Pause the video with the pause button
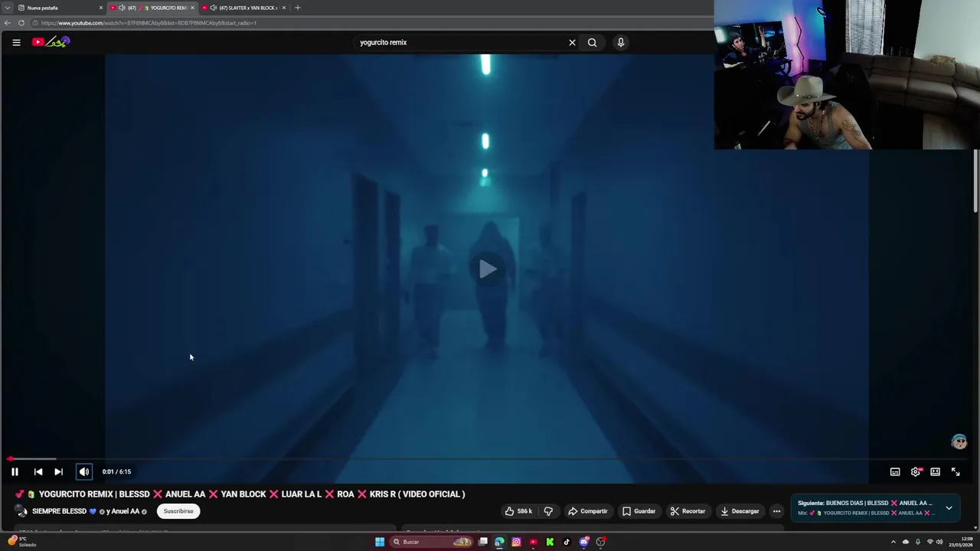This screenshot has height=551, width=980. (15, 472)
